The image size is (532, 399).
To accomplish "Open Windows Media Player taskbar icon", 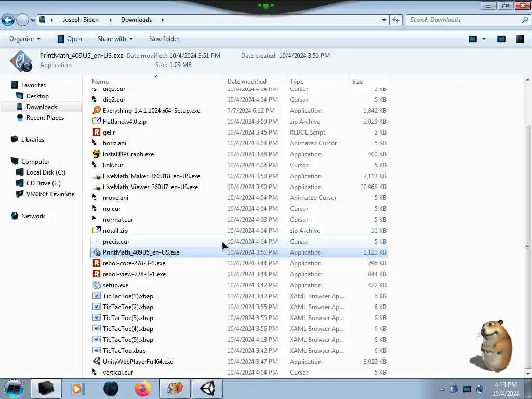I will 78,389.
